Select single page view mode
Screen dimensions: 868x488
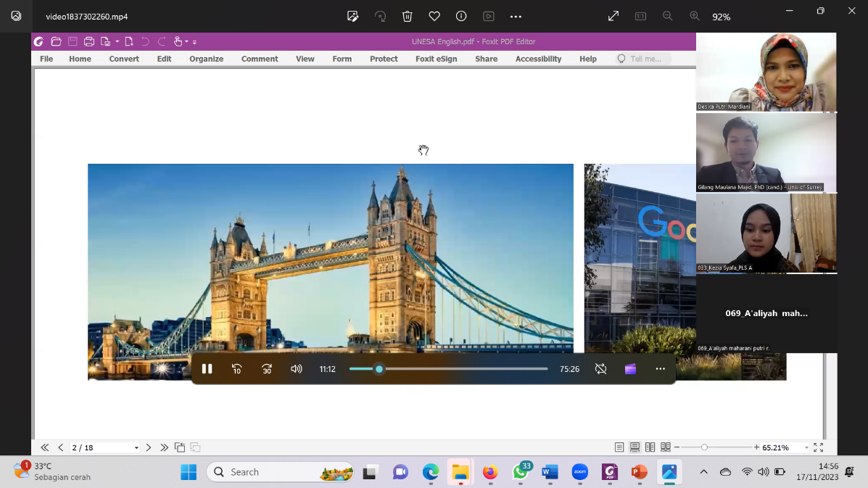(x=619, y=447)
